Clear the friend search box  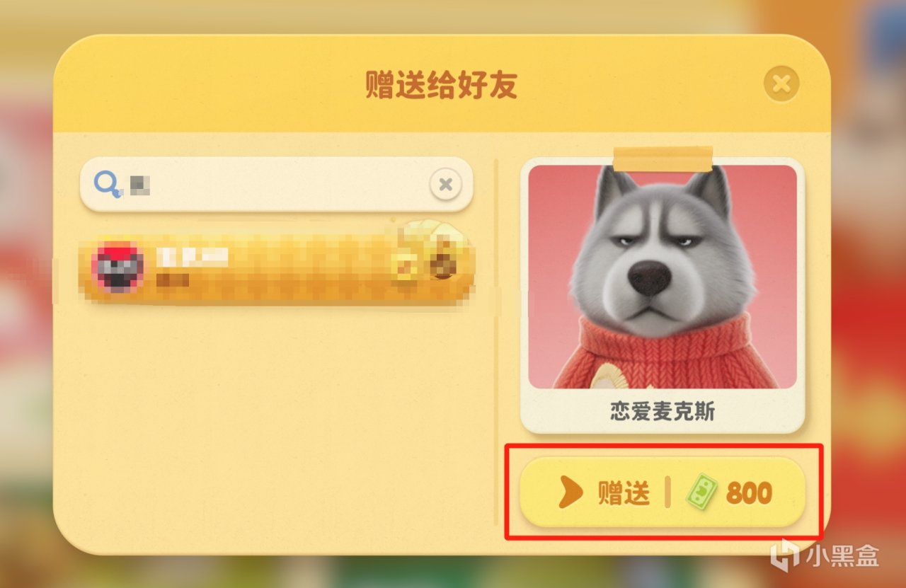[445, 185]
